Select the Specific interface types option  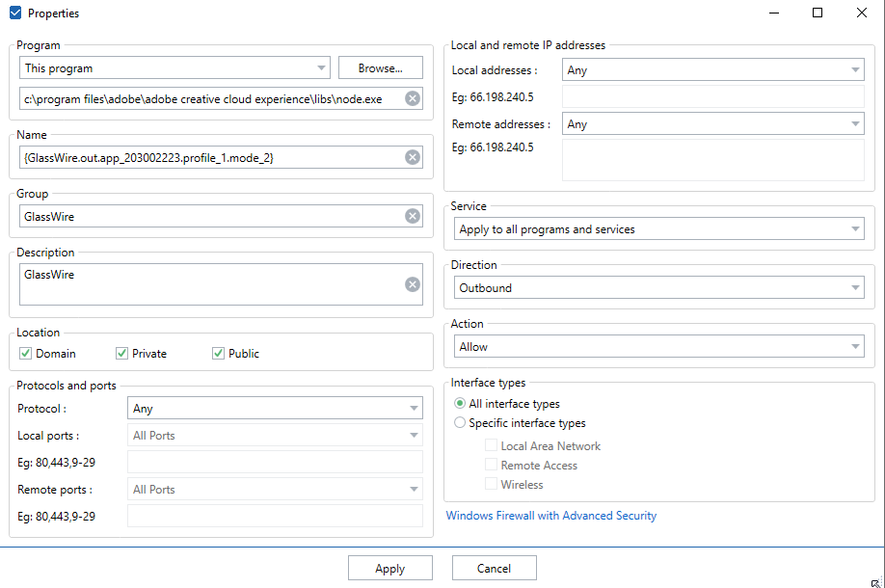(461, 423)
